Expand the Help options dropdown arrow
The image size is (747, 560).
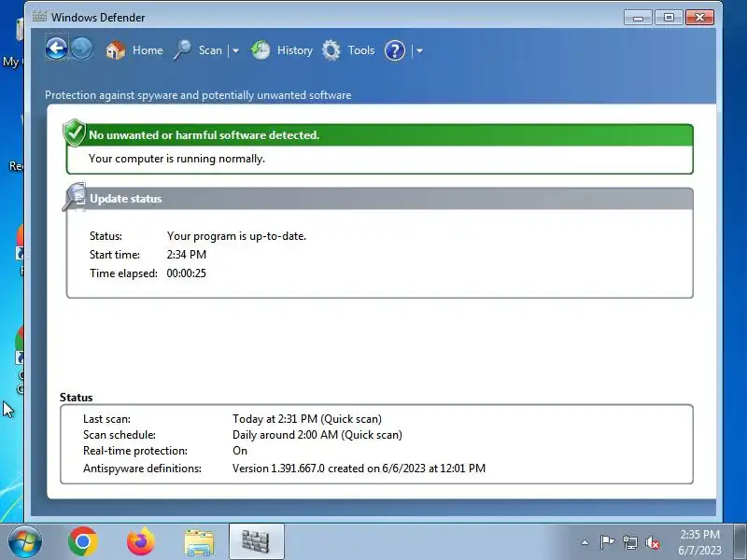pos(419,50)
